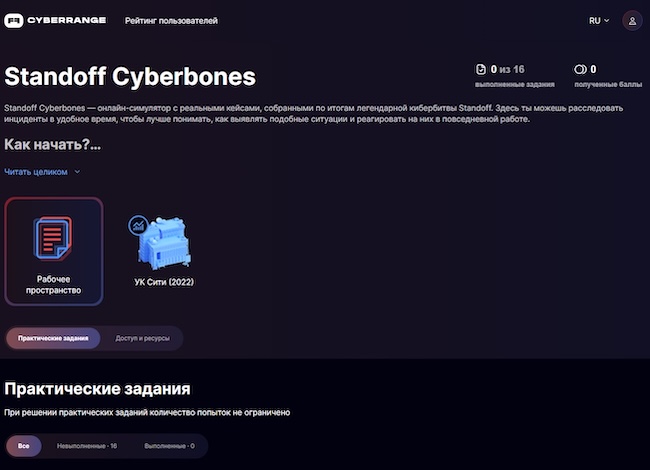Click the chart badge on УК Сити
The image size is (650, 470).
click(x=139, y=225)
